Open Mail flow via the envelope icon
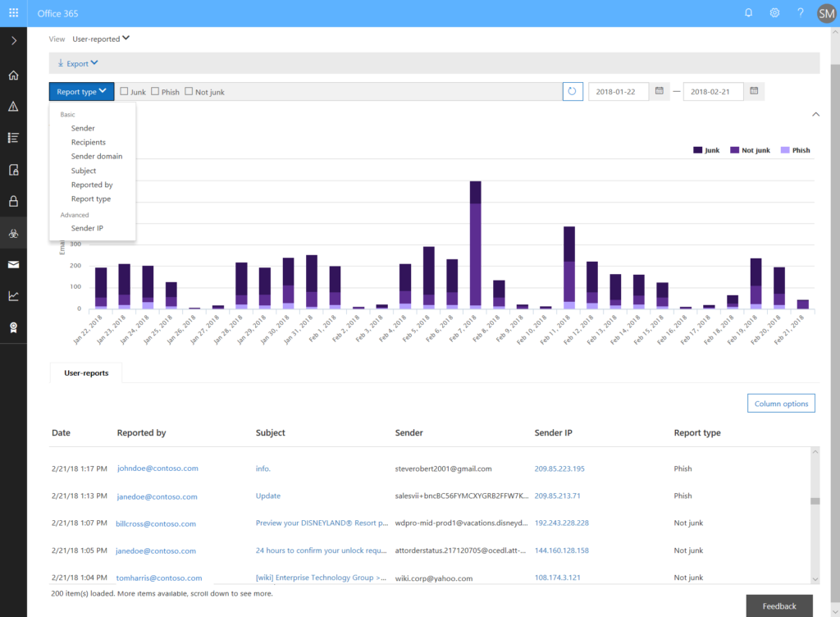 coord(13,264)
